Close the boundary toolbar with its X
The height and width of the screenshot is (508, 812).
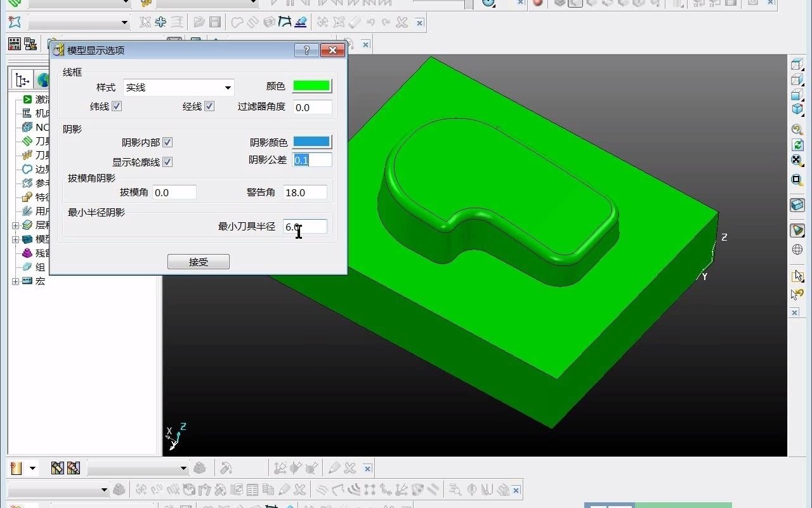(x=419, y=23)
